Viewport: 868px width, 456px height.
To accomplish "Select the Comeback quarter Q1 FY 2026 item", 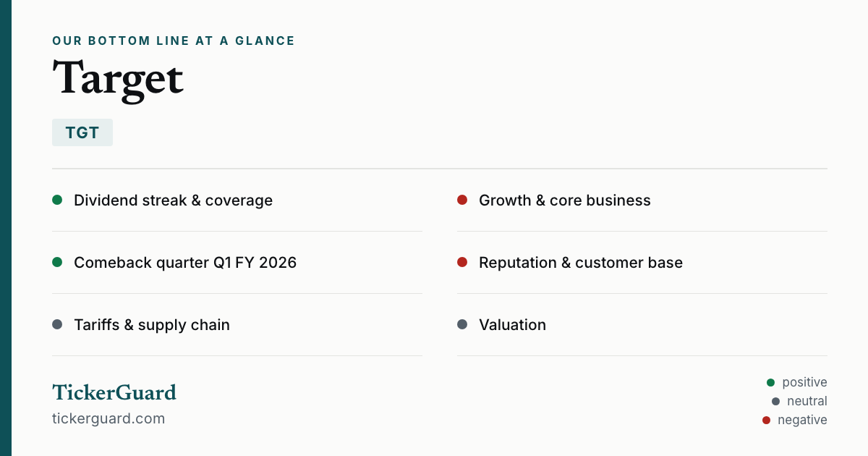I will click(x=237, y=263).
